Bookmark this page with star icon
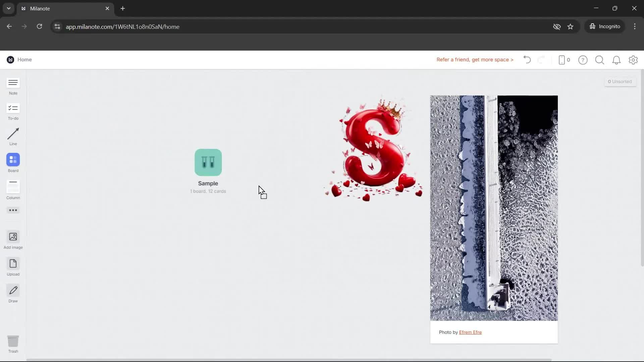The image size is (644, 362). pyautogui.click(x=570, y=26)
